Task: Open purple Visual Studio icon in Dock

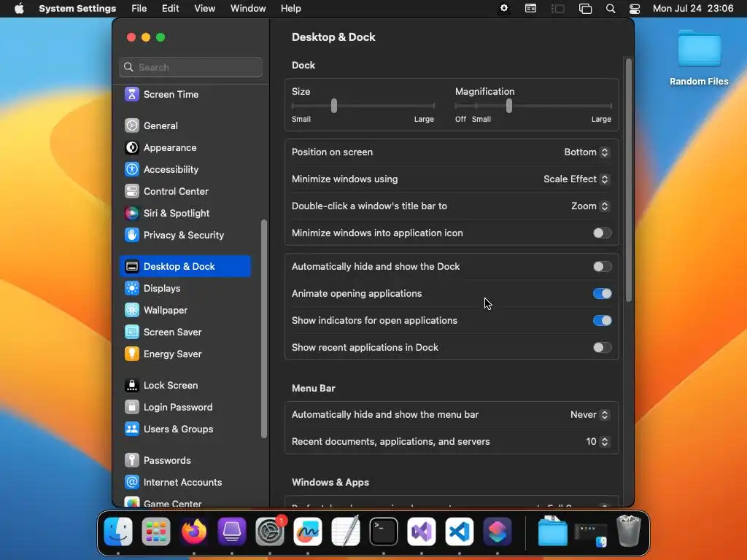Action: click(422, 532)
